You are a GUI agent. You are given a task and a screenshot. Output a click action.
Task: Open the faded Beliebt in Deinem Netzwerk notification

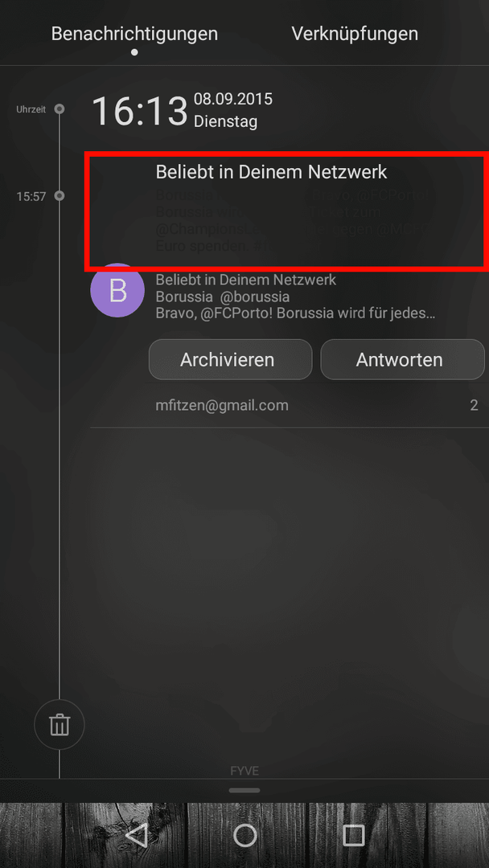(x=287, y=213)
